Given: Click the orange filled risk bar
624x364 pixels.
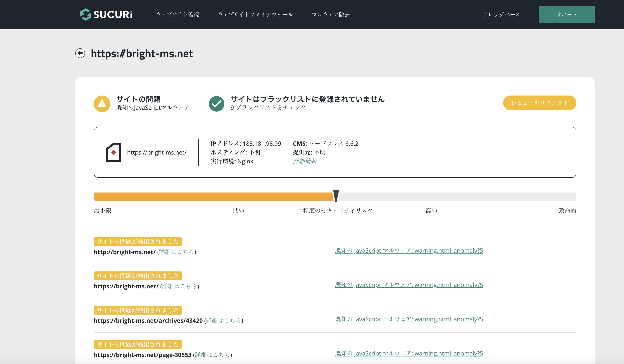Looking at the screenshot, I should [x=213, y=197].
